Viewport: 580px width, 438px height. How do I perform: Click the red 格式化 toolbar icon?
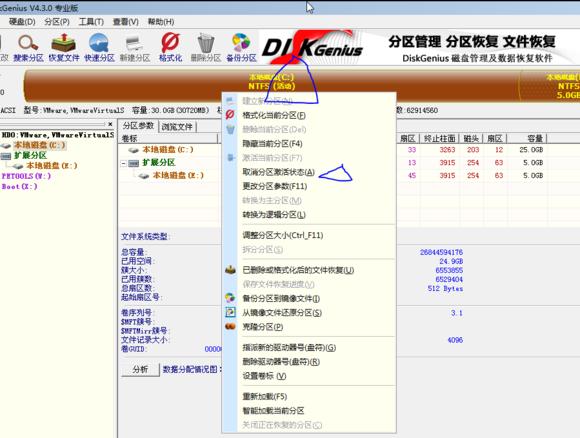point(170,48)
